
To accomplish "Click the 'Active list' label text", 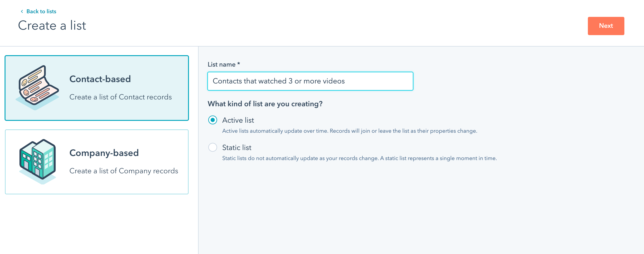I will (x=238, y=120).
